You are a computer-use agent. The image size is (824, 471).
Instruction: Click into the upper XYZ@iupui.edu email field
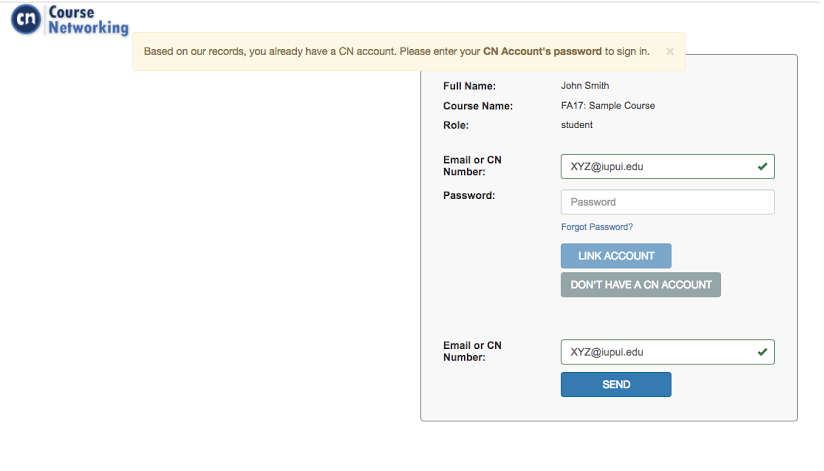667,167
